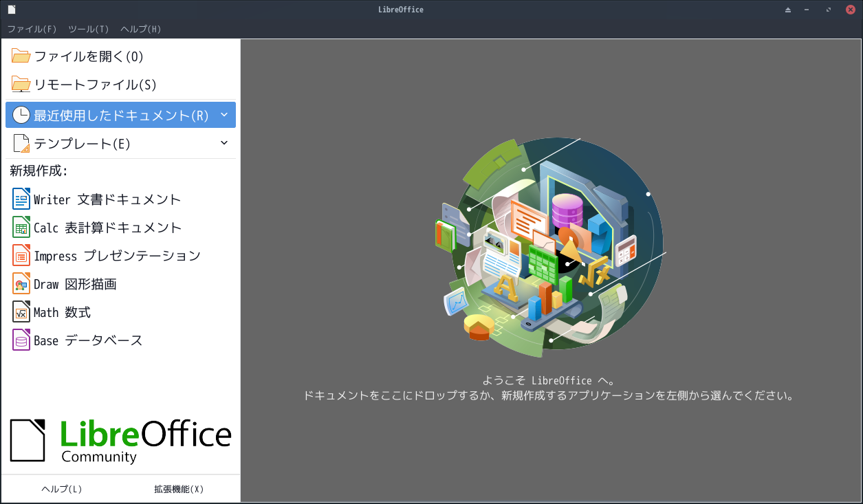Minimize the LibreOffice window
Screen dimensions: 863x504
pyautogui.click(x=806, y=10)
